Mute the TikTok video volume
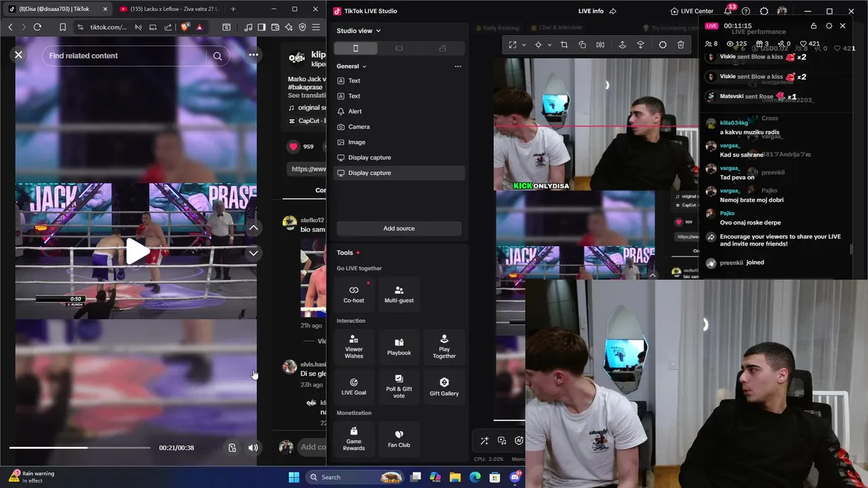868x488 pixels. [x=253, y=448]
